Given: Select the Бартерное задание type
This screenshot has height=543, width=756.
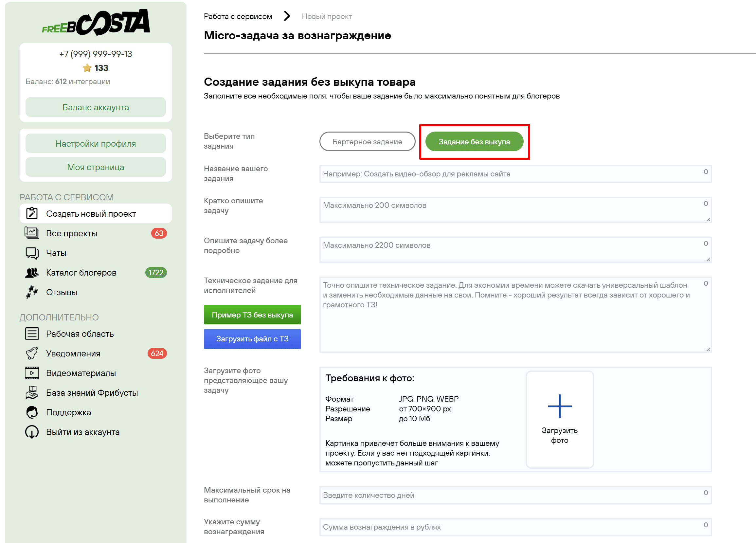Looking at the screenshot, I should (367, 141).
